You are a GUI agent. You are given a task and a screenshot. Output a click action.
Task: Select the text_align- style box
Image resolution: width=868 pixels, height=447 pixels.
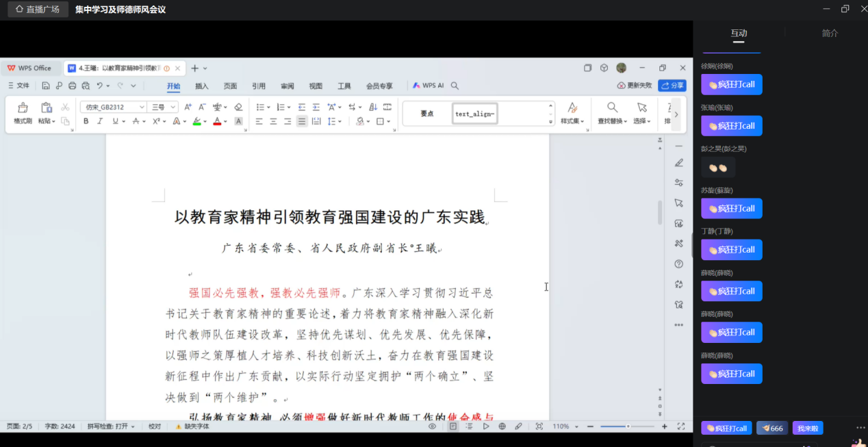pyautogui.click(x=475, y=114)
